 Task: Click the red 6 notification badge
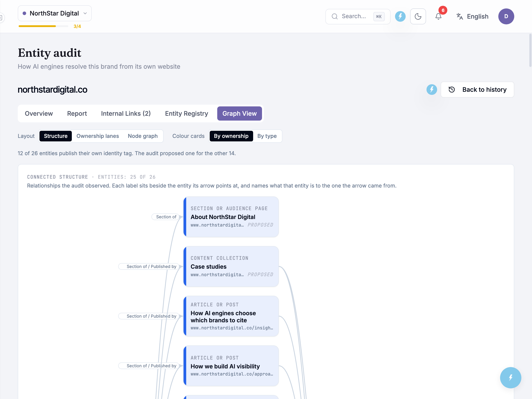coord(443,10)
